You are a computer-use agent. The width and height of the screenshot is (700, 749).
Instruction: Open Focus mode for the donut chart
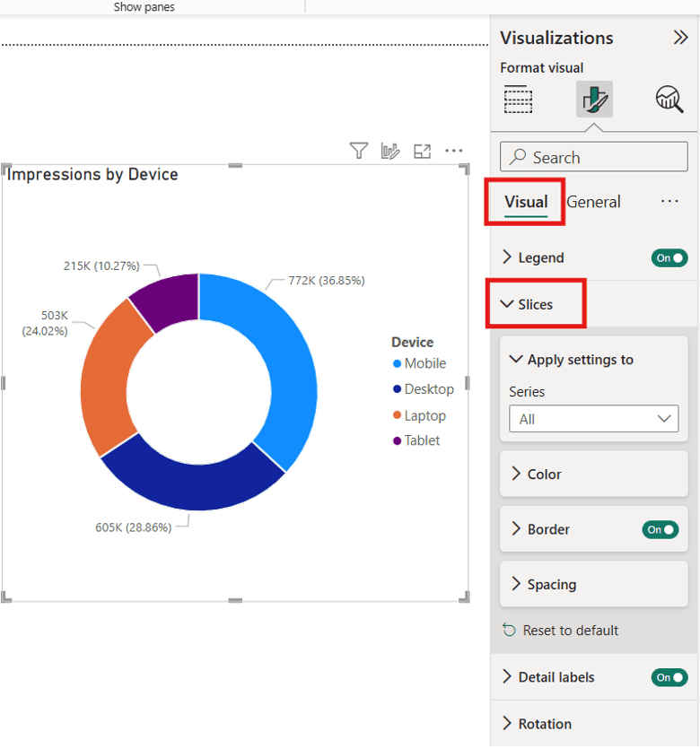click(x=422, y=151)
